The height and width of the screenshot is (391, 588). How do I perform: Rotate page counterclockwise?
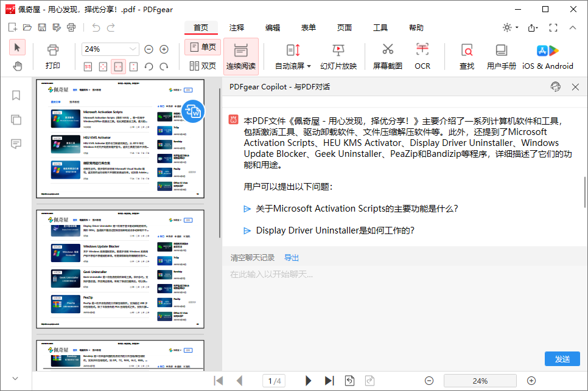point(149,67)
